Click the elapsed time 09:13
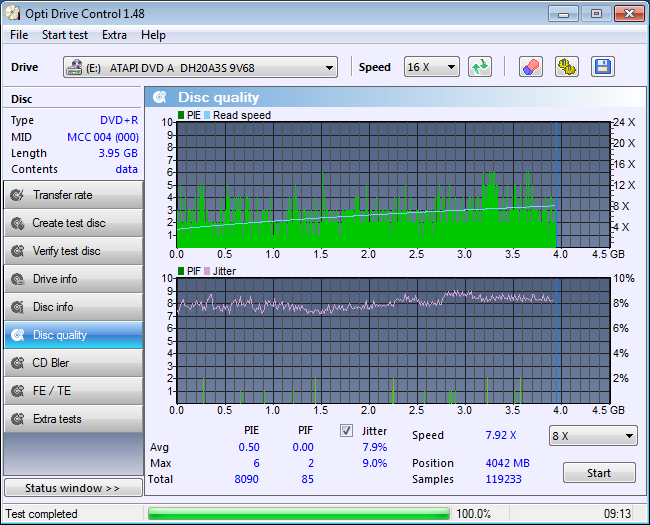The height and width of the screenshot is (525, 650). [617, 514]
